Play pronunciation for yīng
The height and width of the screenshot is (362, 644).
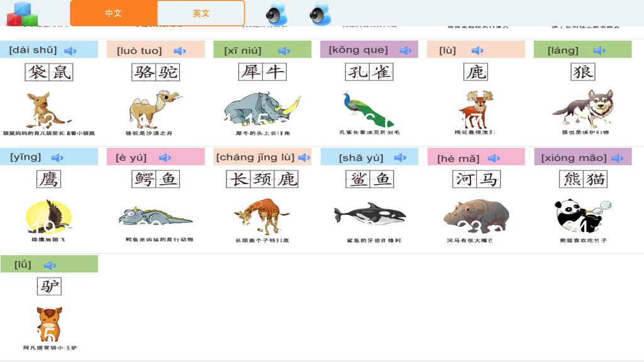57,158
